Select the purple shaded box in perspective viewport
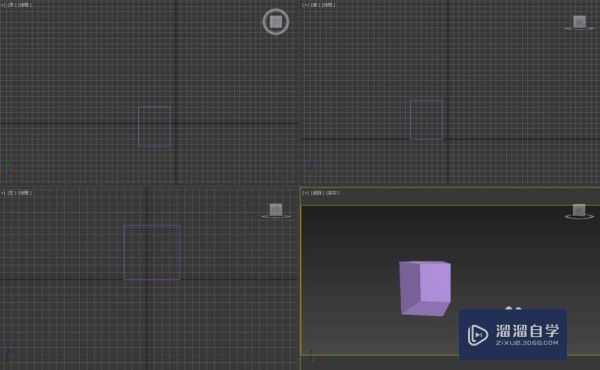Screen dimensions: 600x370 [x=425, y=289]
